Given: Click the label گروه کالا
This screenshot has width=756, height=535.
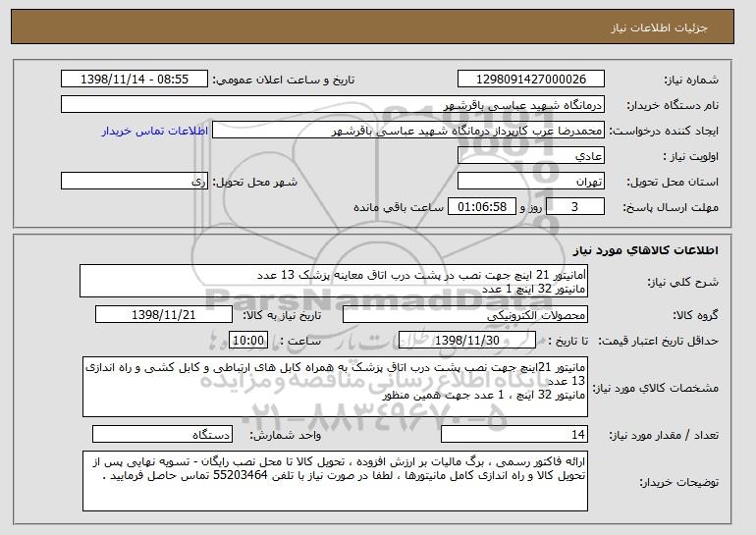Looking at the screenshot, I should point(695,316).
